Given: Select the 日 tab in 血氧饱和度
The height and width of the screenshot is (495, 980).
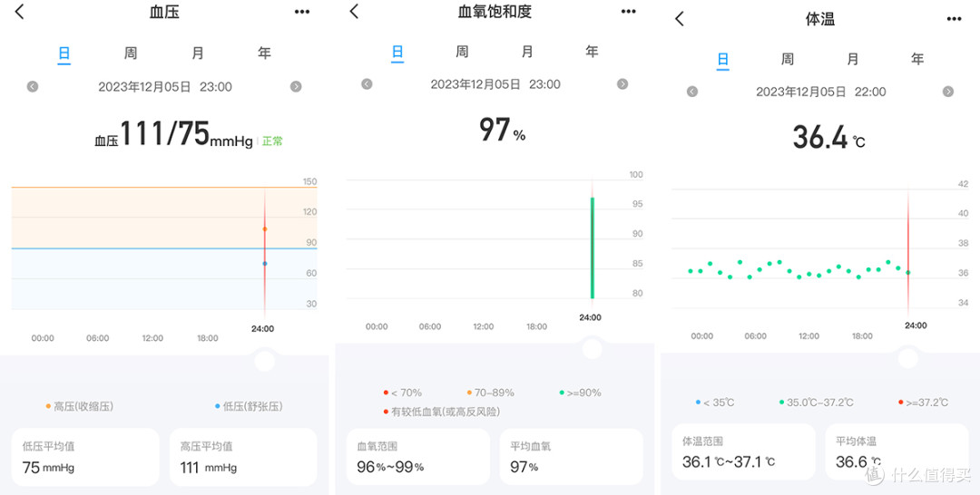Looking at the screenshot, I should coord(397,53).
